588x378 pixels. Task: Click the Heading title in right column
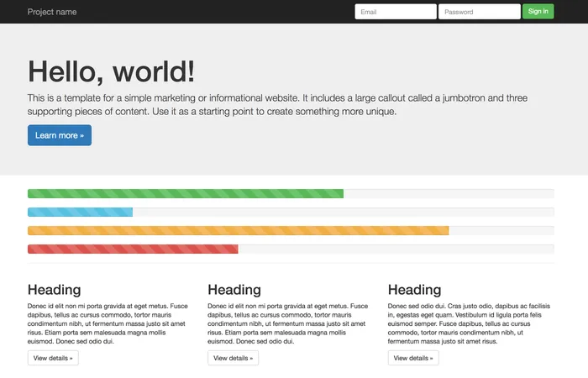pyautogui.click(x=415, y=290)
